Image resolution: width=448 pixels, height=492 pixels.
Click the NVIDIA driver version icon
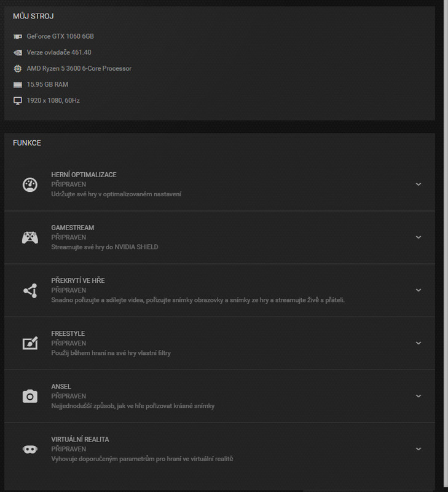point(18,53)
